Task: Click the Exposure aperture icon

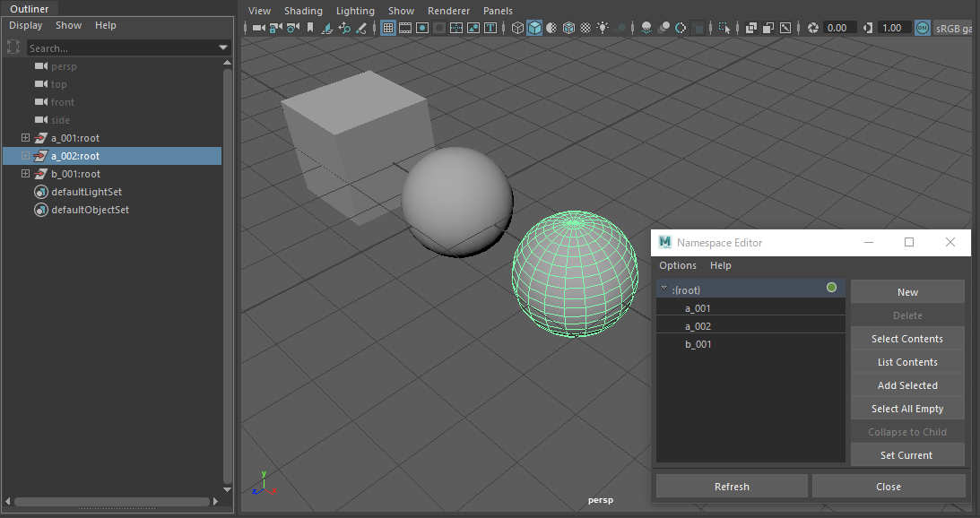Action: pyautogui.click(x=813, y=28)
